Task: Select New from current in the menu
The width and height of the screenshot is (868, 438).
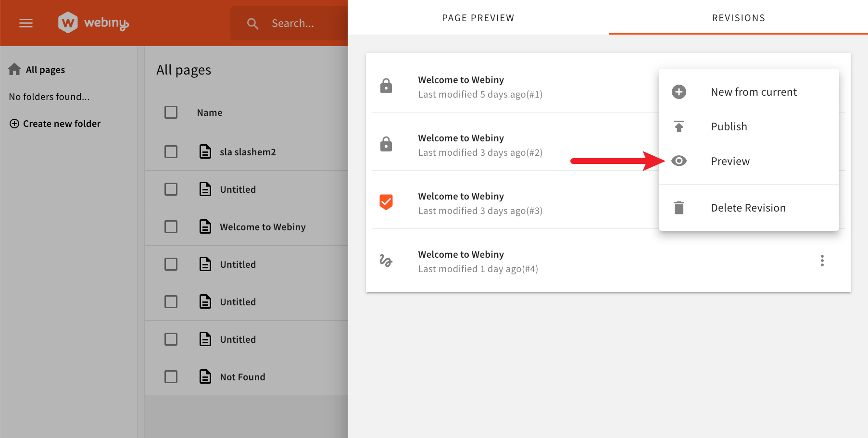Action: (x=753, y=92)
